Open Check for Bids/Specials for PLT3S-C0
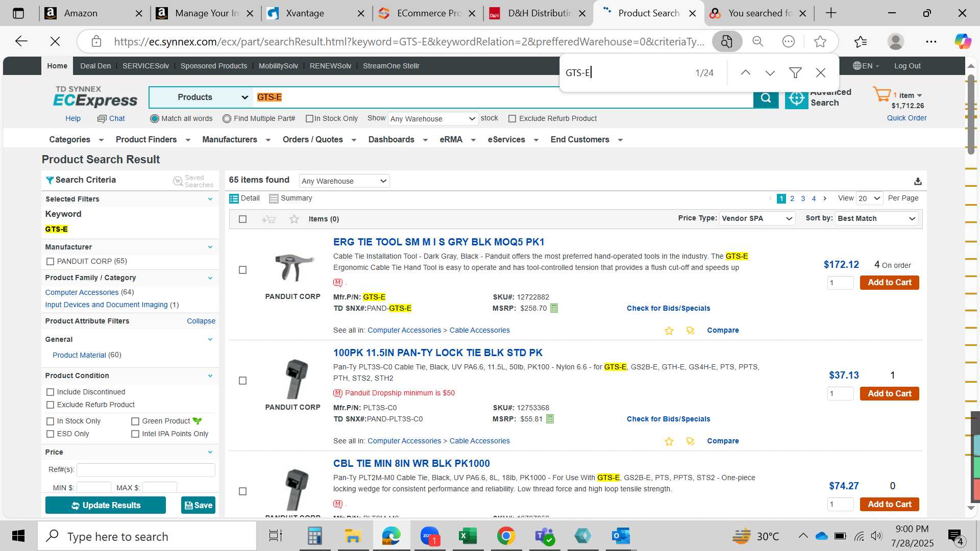Image resolution: width=980 pixels, height=551 pixels. tap(668, 419)
